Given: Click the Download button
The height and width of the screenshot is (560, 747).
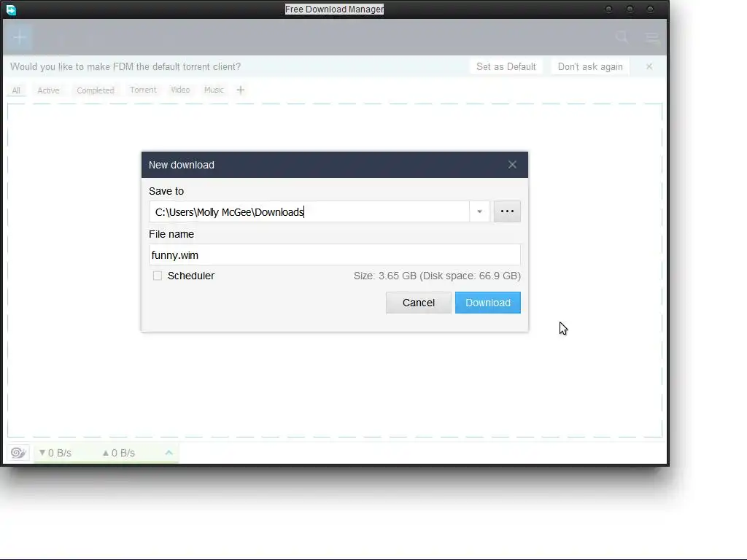Looking at the screenshot, I should point(488,303).
